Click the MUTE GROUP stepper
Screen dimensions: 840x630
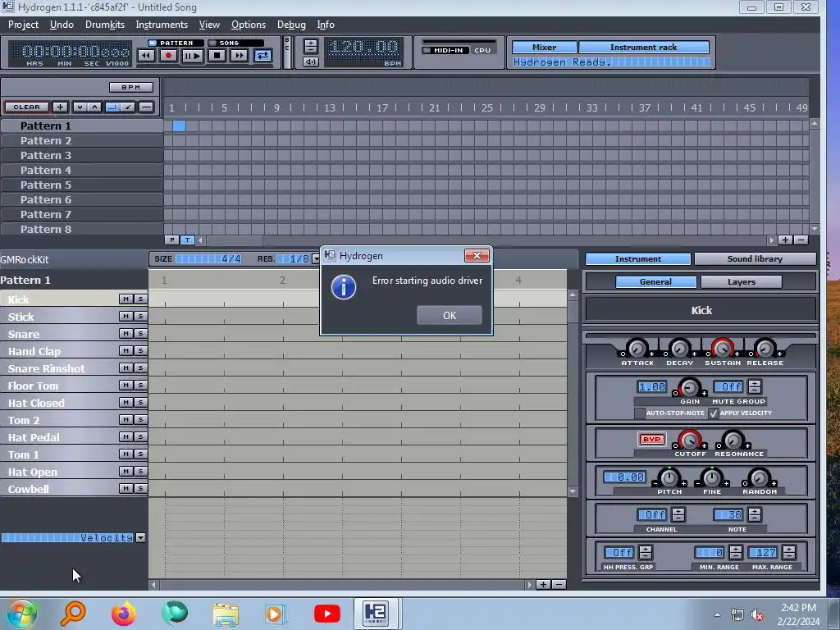(755, 386)
